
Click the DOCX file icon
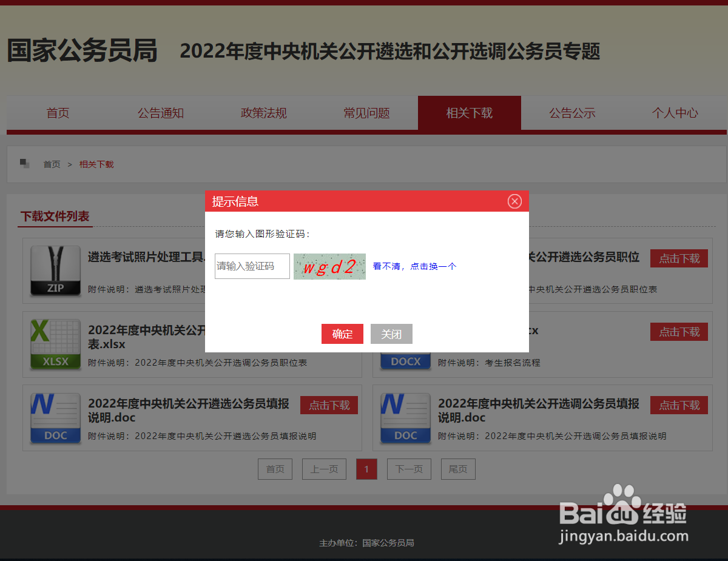tap(406, 361)
